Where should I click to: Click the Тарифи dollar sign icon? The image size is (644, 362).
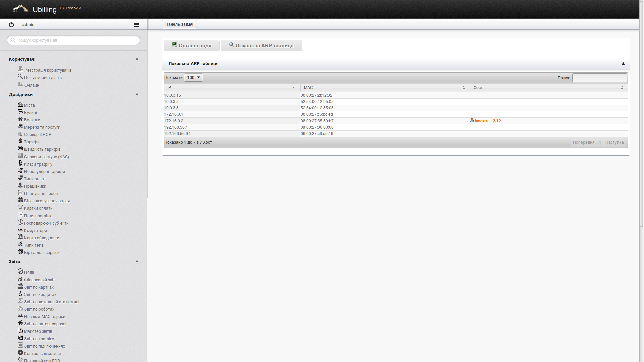(x=20, y=141)
